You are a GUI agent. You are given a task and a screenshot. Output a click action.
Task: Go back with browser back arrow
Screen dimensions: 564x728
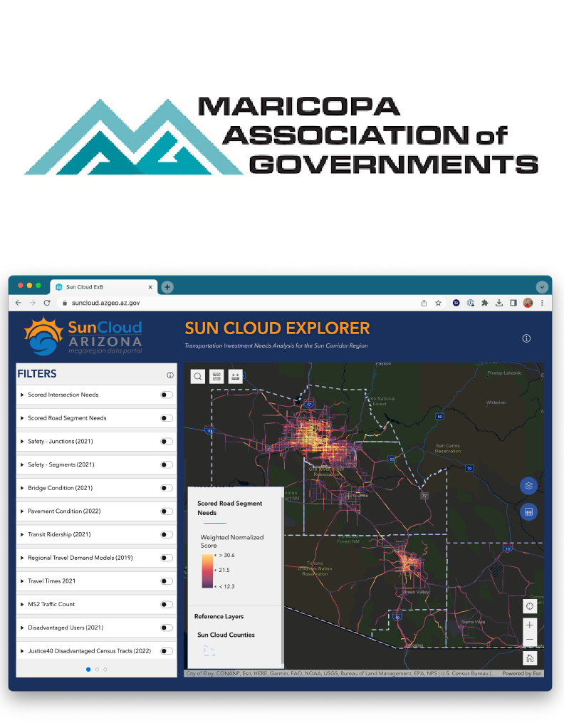click(x=19, y=303)
